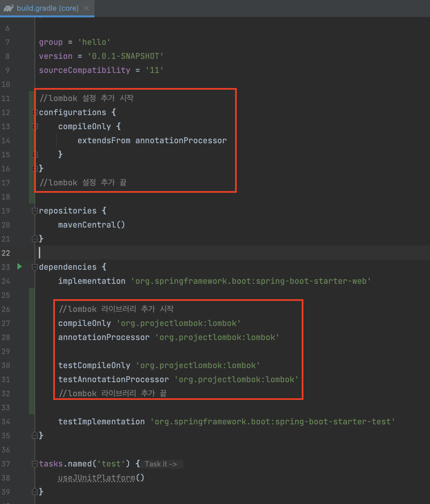Click annotationProcessor on line 28

coord(104,337)
